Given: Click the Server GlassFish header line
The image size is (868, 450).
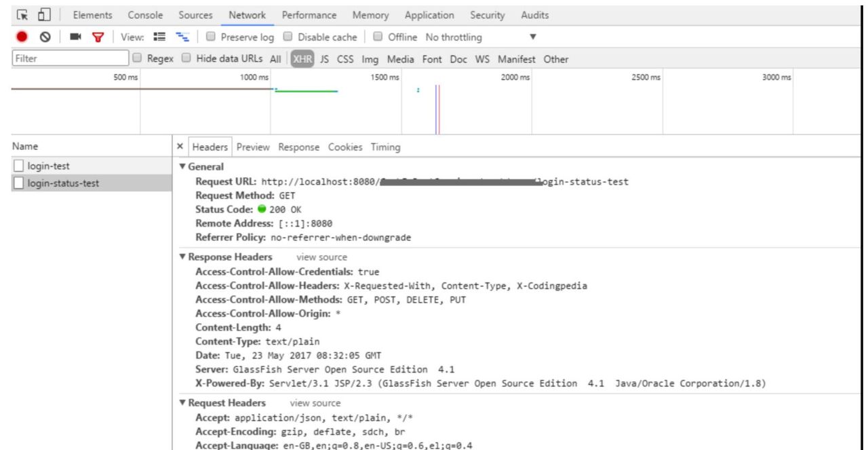Looking at the screenshot, I should 325,369.
